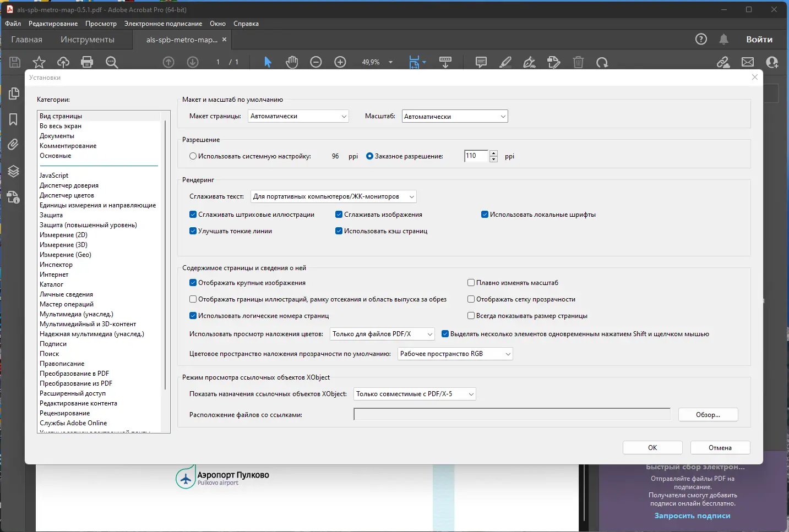Open the sign document pen tool
The width and height of the screenshot is (789, 532).
pyautogui.click(x=530, y=62)
